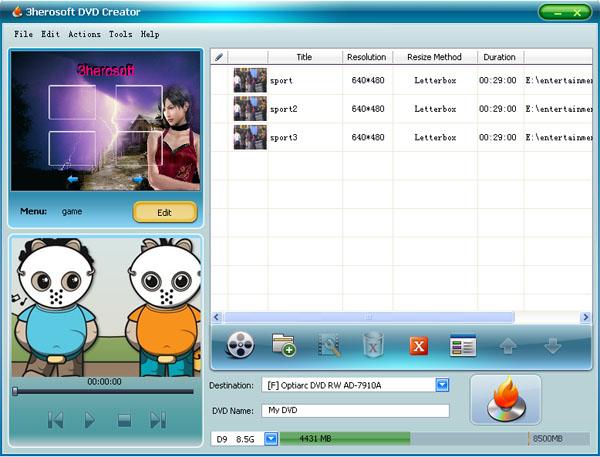Click the DVD menu preview image
Viewport: 600px width, 457px height.
(x=106, y=121)
